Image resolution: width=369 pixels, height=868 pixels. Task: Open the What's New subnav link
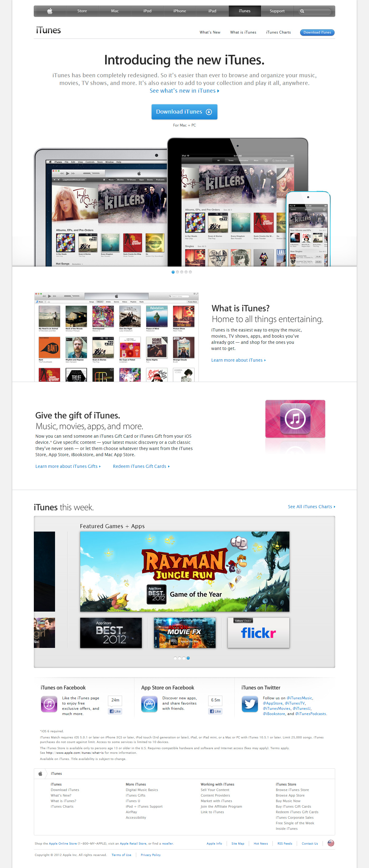coord(210,32)
